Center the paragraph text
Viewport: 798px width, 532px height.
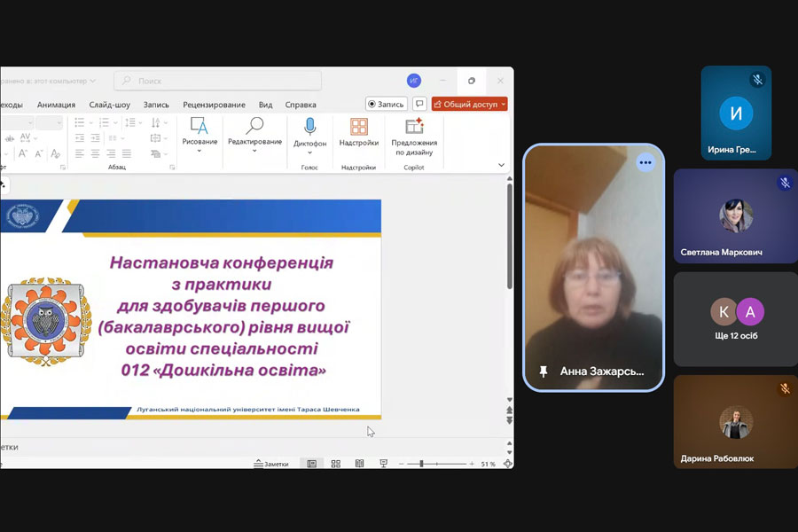(x=95, y=153)
